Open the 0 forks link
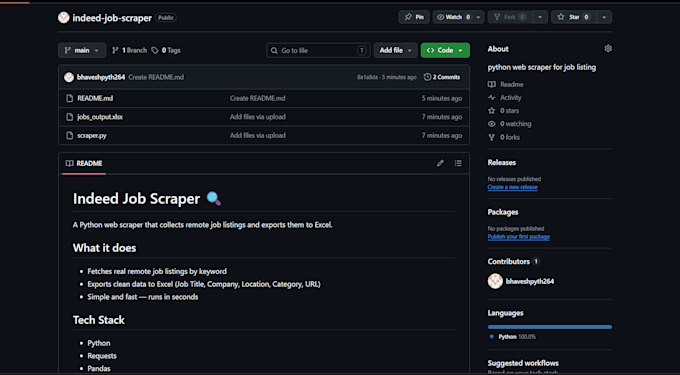The image size is (680, 375). [504, 137]
